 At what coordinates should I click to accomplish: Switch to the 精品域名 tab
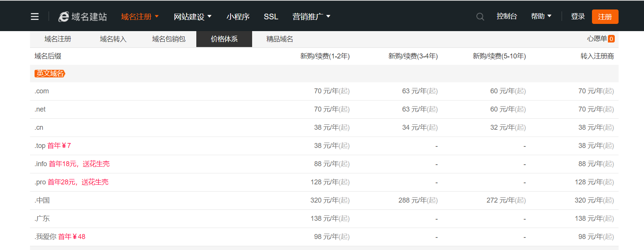pos(279,39)
